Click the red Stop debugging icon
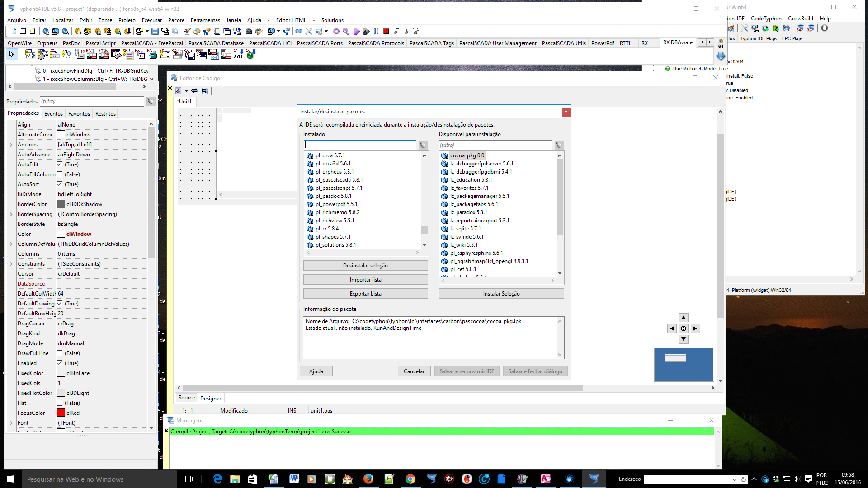868x488 pixels. pyautogui.click(x=386, y=31)
